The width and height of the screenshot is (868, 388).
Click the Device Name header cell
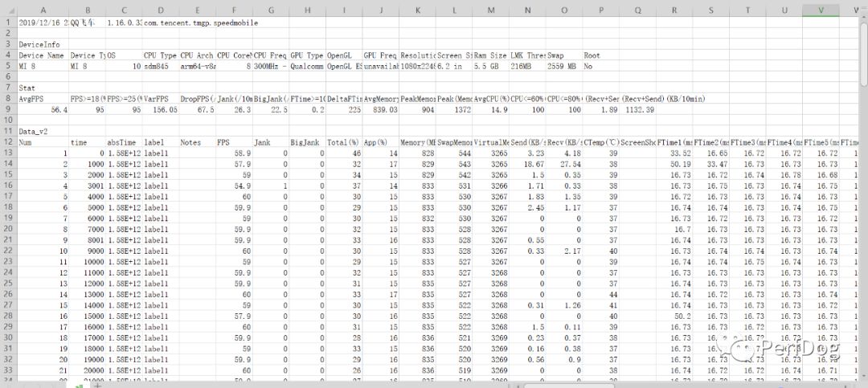[x=43, y=55]
